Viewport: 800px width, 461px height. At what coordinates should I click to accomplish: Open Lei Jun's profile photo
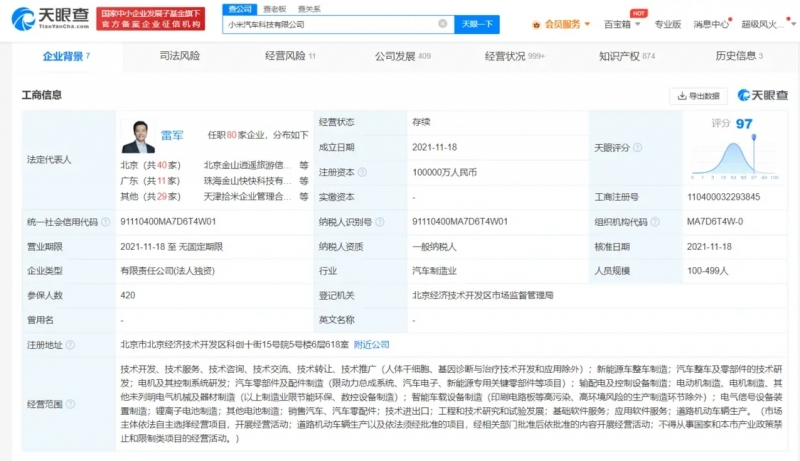click(x=139, y=137)
